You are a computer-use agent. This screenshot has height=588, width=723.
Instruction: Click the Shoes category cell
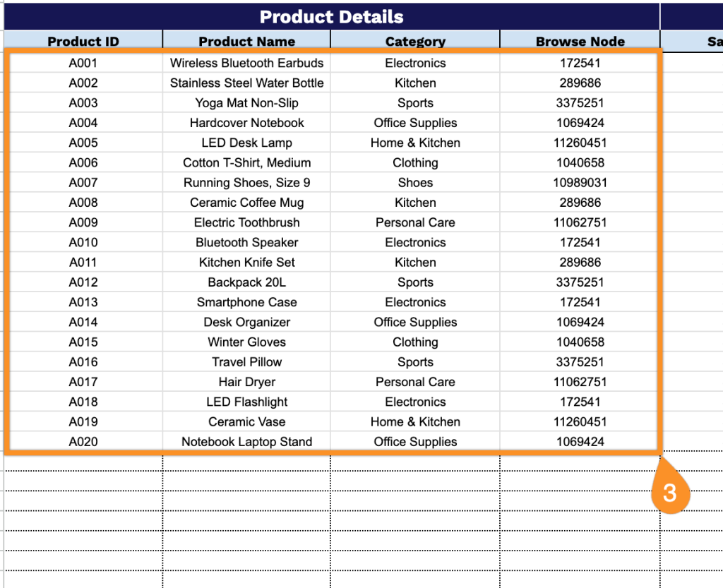(415, 183)
